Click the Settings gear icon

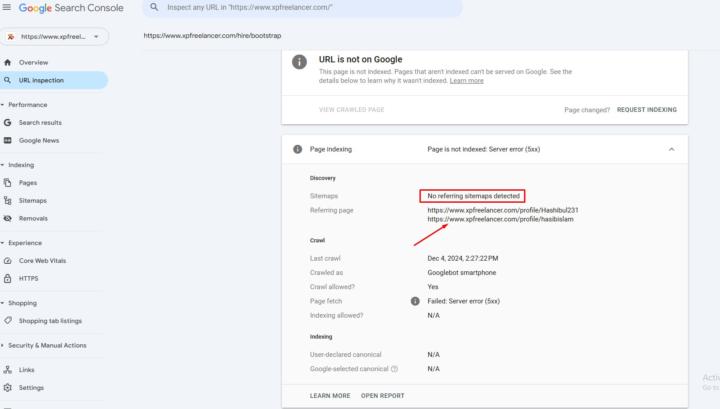(7, 388)
